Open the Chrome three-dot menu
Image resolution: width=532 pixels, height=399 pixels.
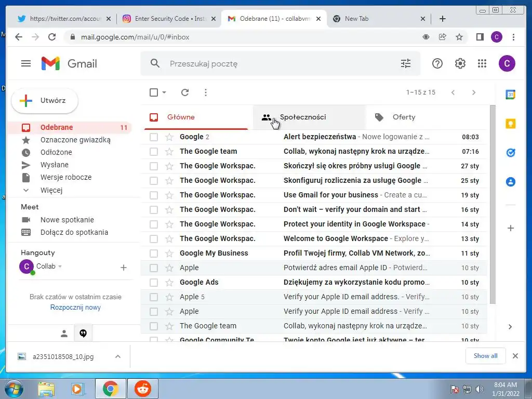tap(513, 37)
